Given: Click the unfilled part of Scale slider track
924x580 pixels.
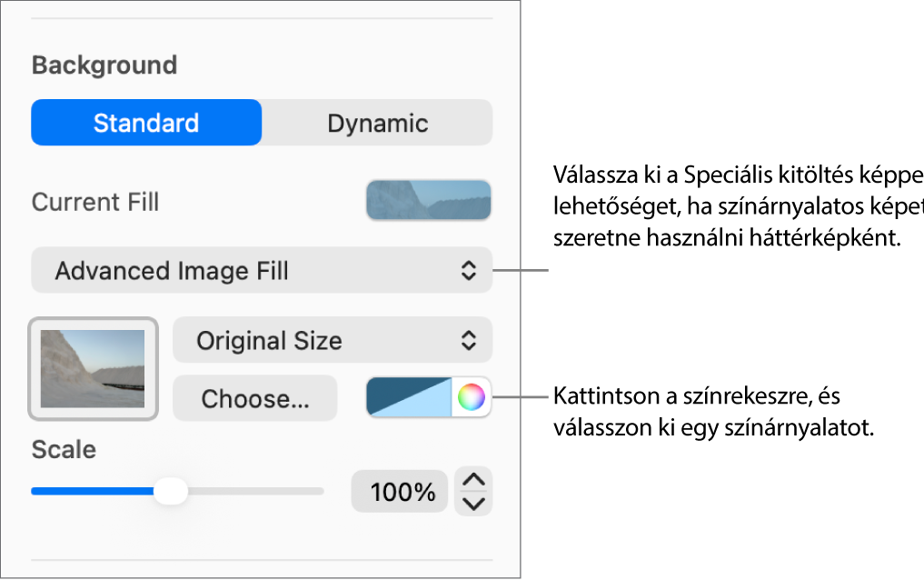Looking at the screenshot, I should (x=254, y=491).
